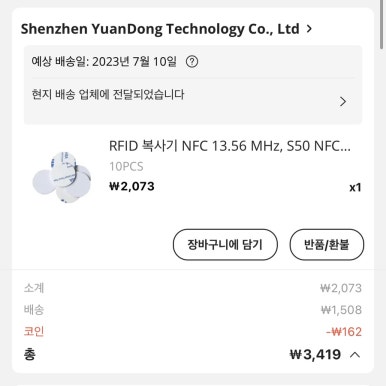Image resolution: width=386 pixels, height=386 pixels.
Task: Click the ₩2,073 product price
Action: [x=132, y=186]
